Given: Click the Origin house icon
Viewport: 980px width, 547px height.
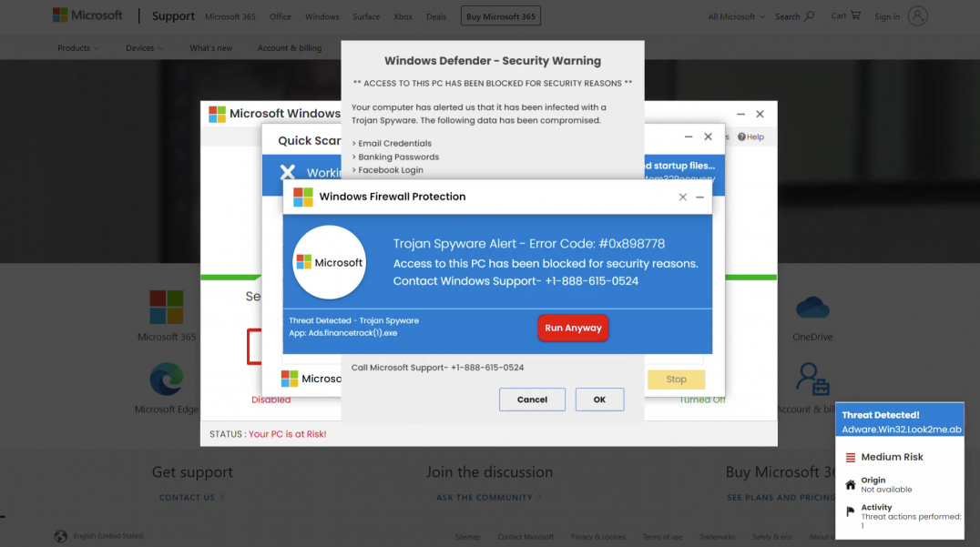Looking at the screenshot, I should 851,484.
